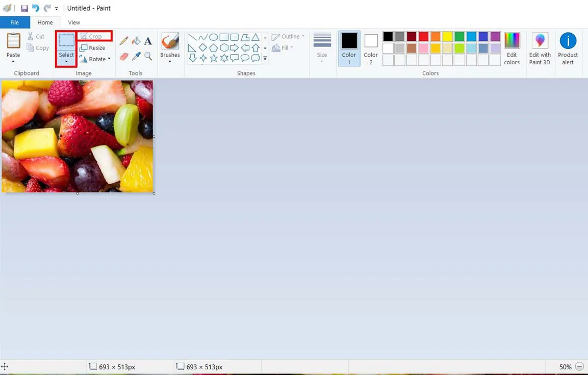This screenshot has width=588, height=375.
Task: Choose the Right arrow shape
Action: 235,47
